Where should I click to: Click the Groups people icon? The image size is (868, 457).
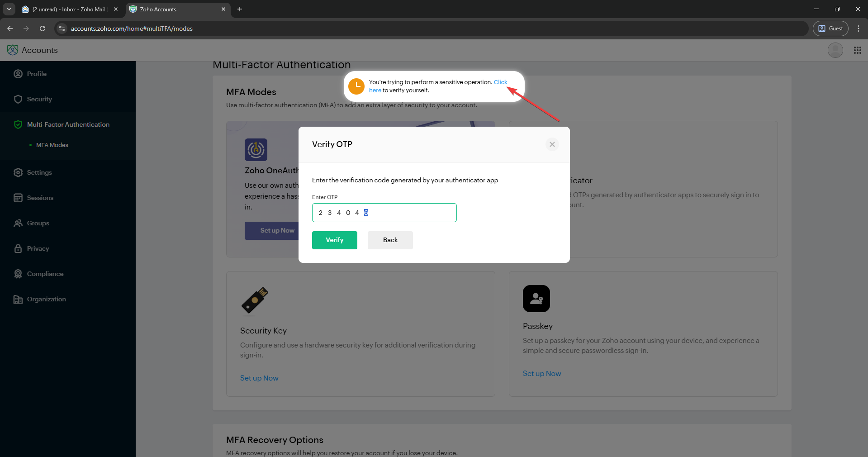click(18, 223)
